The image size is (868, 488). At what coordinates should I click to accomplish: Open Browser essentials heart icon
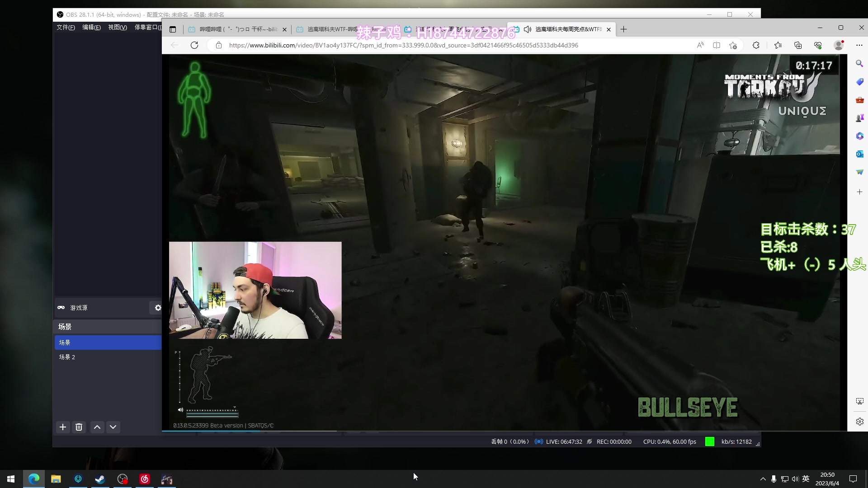[x=818, y=45]
